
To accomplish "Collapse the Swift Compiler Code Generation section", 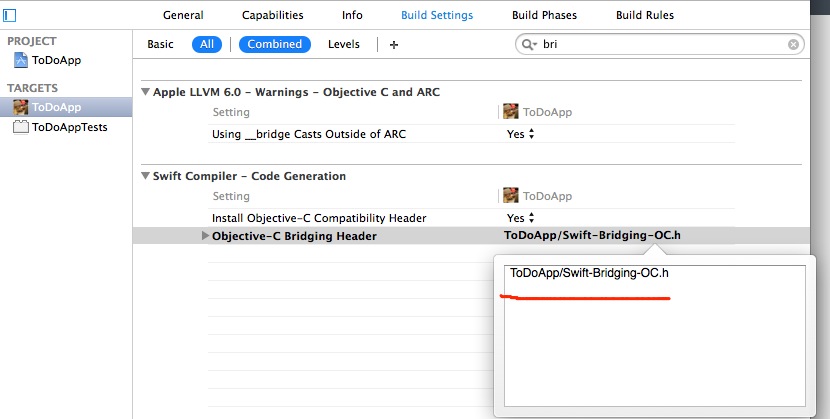I will [146, 176].
